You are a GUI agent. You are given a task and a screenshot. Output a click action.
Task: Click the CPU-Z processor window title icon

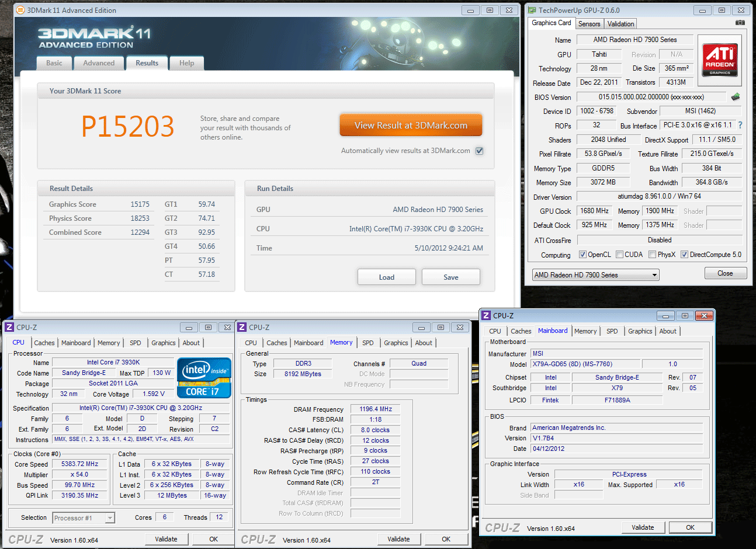[x=10, y=327]
